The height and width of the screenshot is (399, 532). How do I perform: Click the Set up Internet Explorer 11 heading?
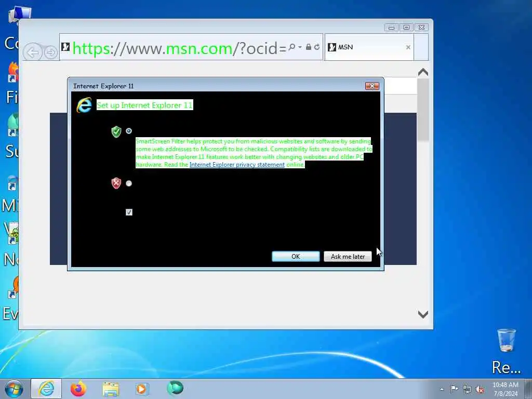coord(144,105)
